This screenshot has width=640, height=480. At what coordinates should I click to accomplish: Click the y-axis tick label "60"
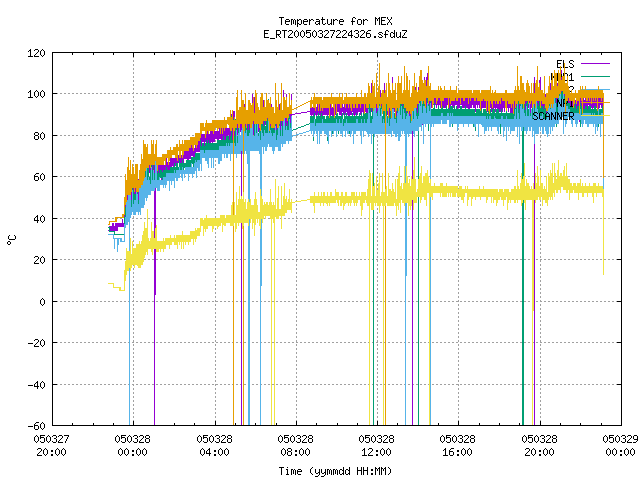pos(39,177)
